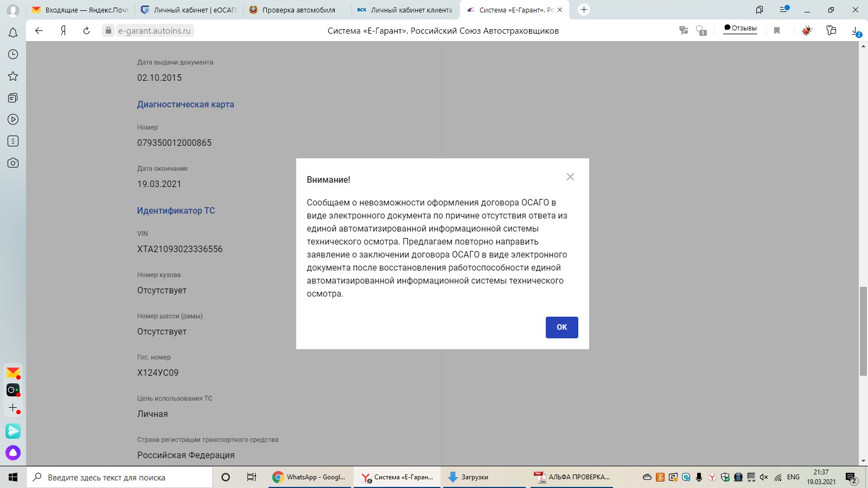Image resolution: width=868 pixels, height=488 pixels.
Task: Select VIN value XTA21093023336556
Action: pyautogui.click(x=180, y=249)
